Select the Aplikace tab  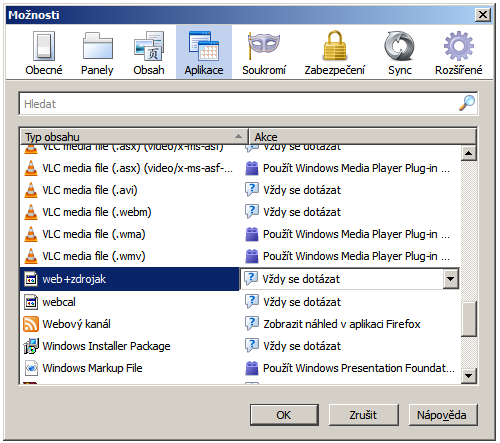click(204, 52)
